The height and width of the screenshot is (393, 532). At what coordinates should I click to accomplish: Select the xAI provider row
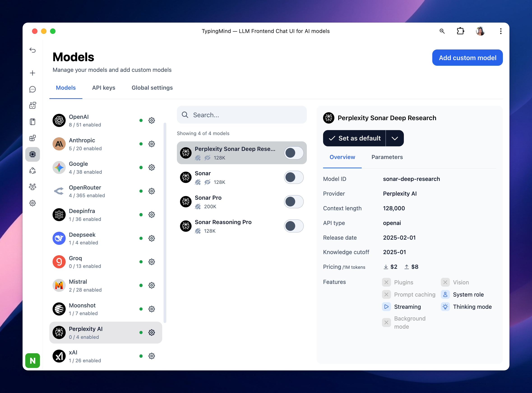[x=106, y=356]
